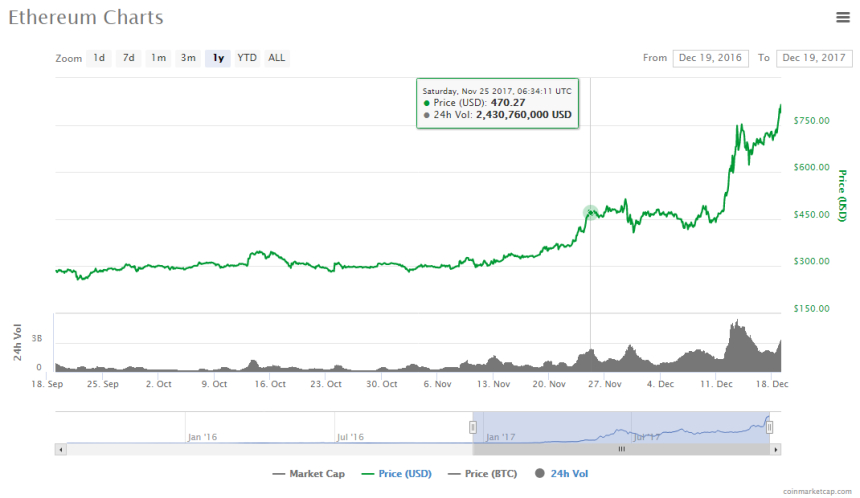The width and height of the screenshot is (860, 498).
Task: Click the tooltip price value 470.27
Action: [x=508, y=103]
